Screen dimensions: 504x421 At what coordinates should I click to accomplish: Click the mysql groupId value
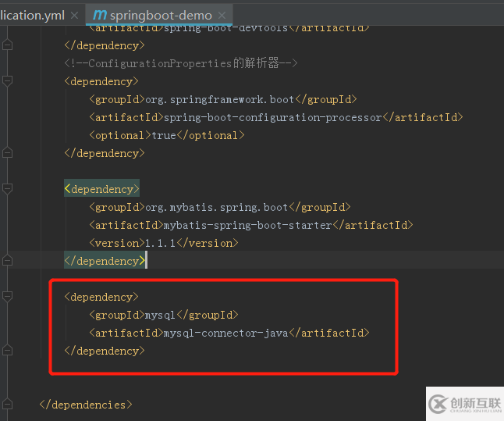pos(160,315)
